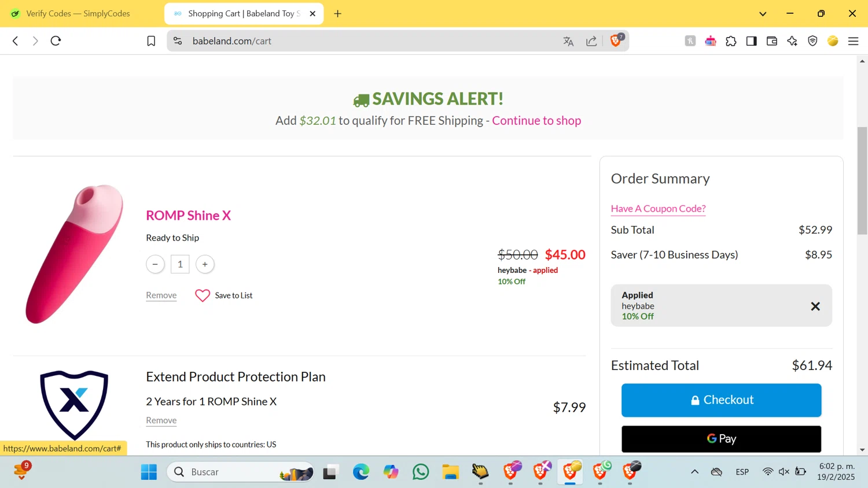The width and height of the screenshot is (868, 488).
Task: Click the Continue to shop link
Action: pyautogui.click(x=536, y=120)
